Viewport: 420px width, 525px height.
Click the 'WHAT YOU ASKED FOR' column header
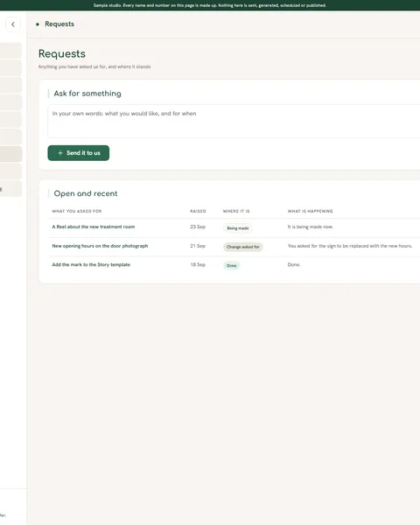point(77,211)
